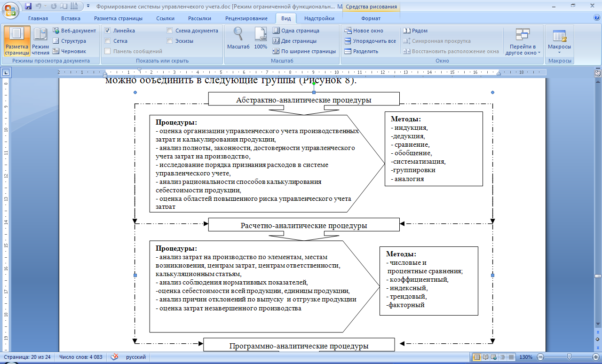
Task: Click Упорядочить все windows
Action: 370,41
